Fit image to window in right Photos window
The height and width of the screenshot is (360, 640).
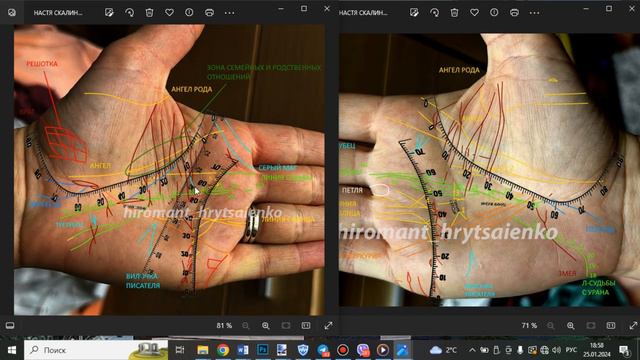[591, 325]
